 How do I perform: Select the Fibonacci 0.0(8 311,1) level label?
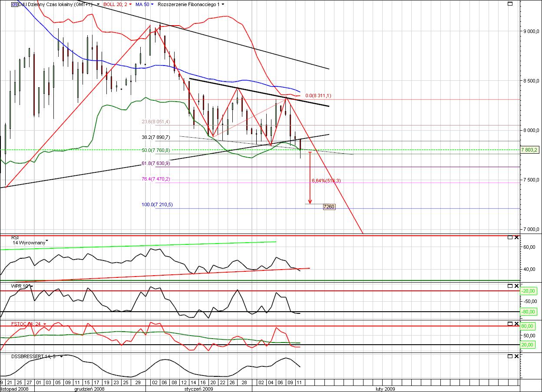318,96
